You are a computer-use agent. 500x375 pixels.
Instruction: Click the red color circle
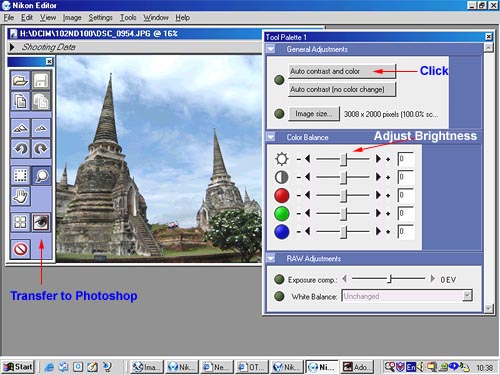[282, 195]
